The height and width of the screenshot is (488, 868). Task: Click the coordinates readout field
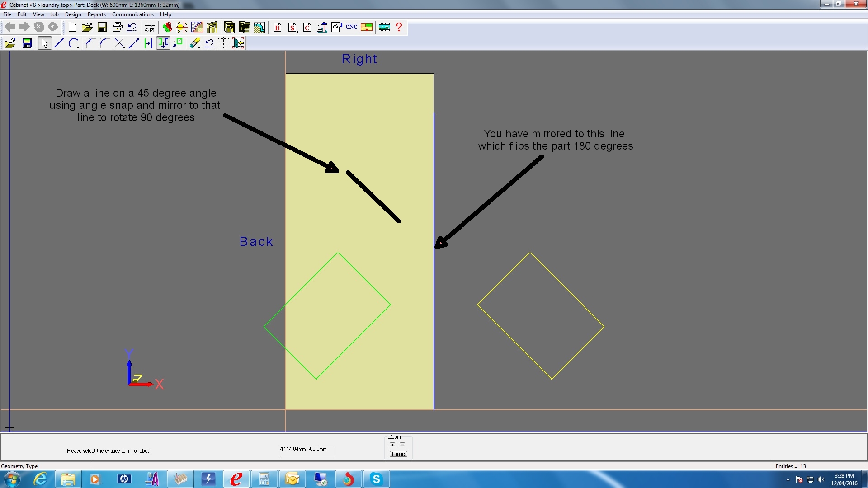[x=306, y=450]
